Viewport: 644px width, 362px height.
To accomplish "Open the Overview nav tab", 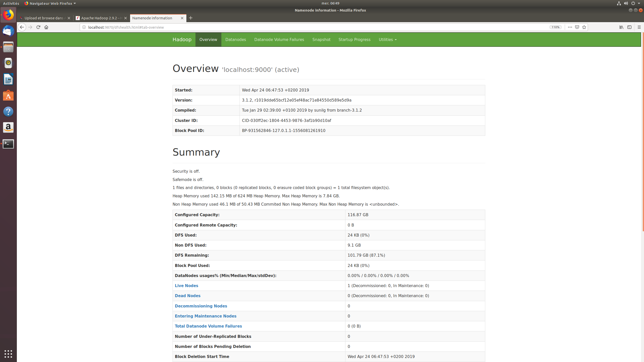I will tap(208, 39).
